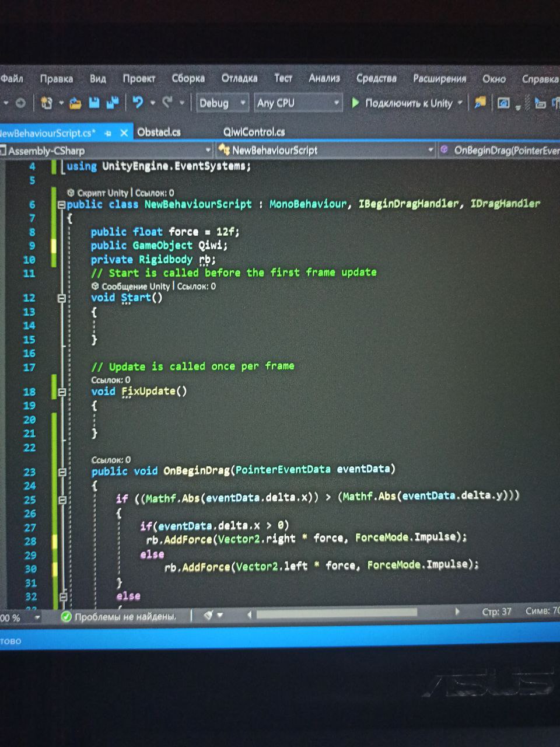Click the force variable on line 8
Viewport: 560px width, 747px height.
click(183, 232)
